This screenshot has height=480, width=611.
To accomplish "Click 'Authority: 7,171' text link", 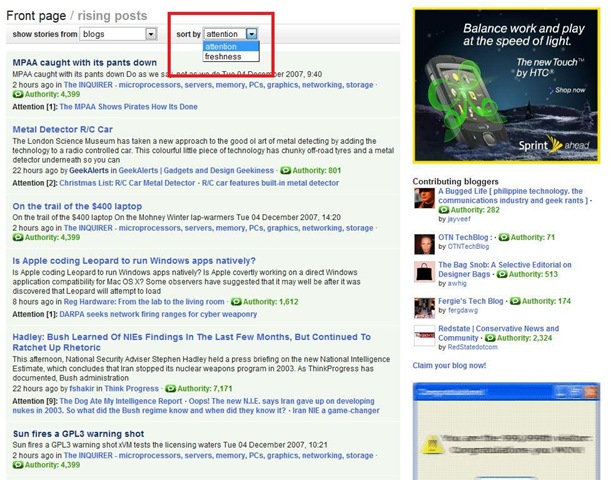I will [x=205, y=388].
